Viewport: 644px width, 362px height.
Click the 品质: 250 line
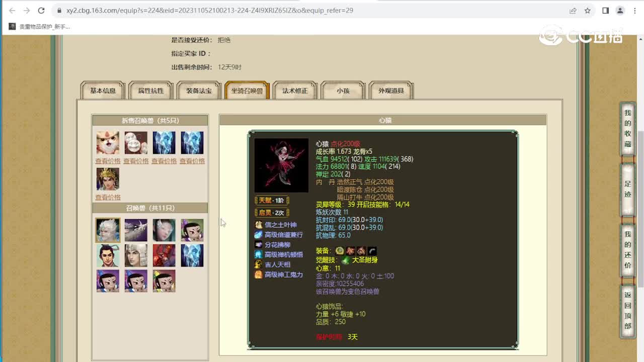click(x=331, y=322)
